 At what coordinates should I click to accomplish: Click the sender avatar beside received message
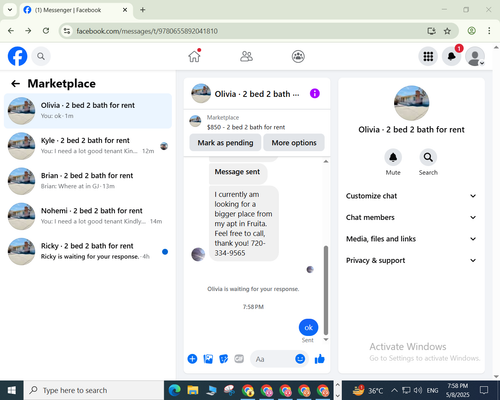(198, 254)
